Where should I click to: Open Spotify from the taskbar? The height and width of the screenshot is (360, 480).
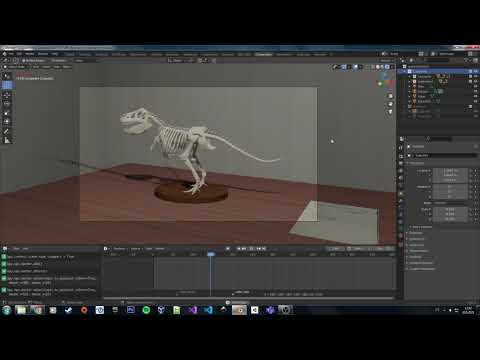coord(146,310)
